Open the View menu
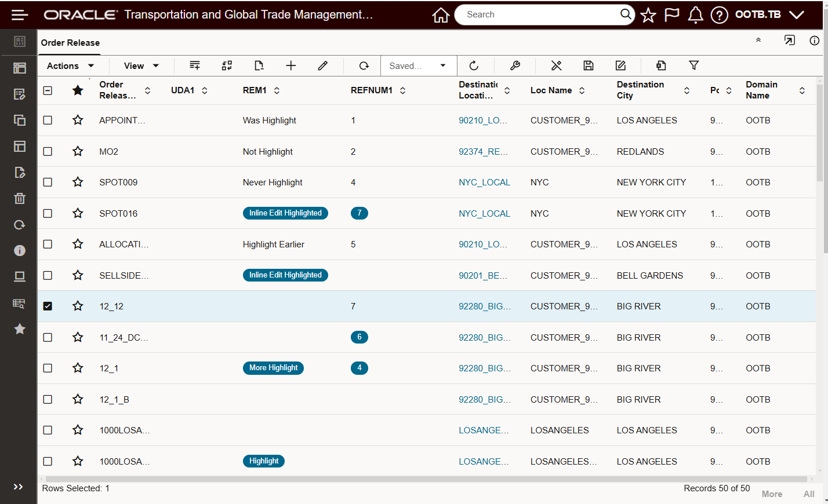 pos(141,65)
